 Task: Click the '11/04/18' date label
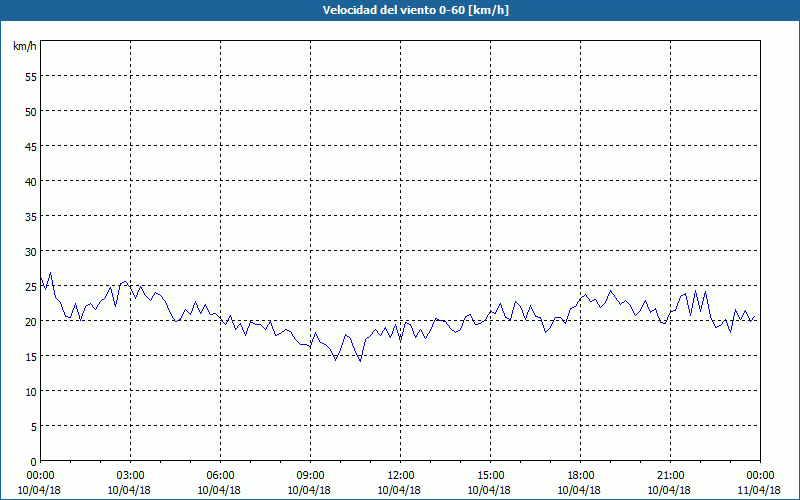pos(759,490)
